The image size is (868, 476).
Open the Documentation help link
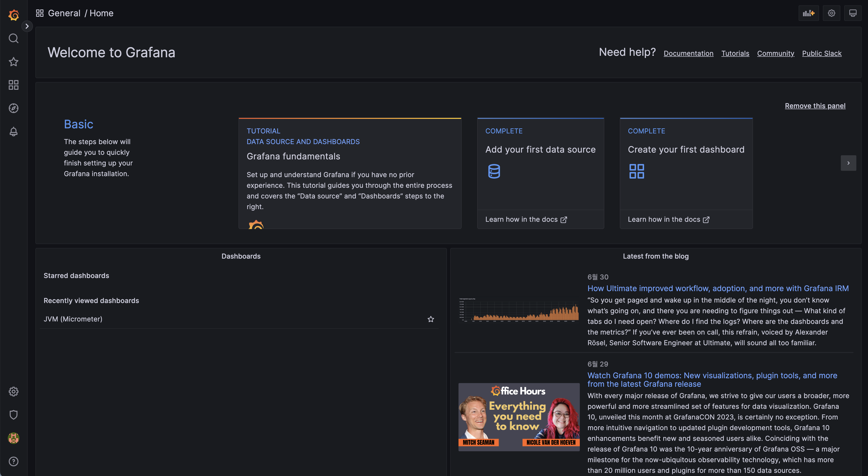(x=688, y=53)
